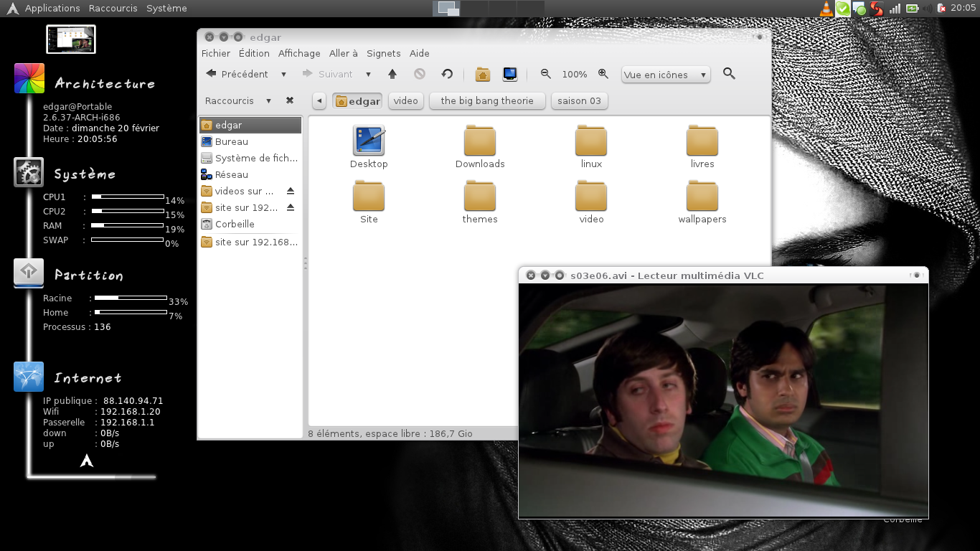Image resolution: width=980 pixels, height=551 pixels.
Task: Open the Raccourcis menu in top panel
Action: (113, 8)
